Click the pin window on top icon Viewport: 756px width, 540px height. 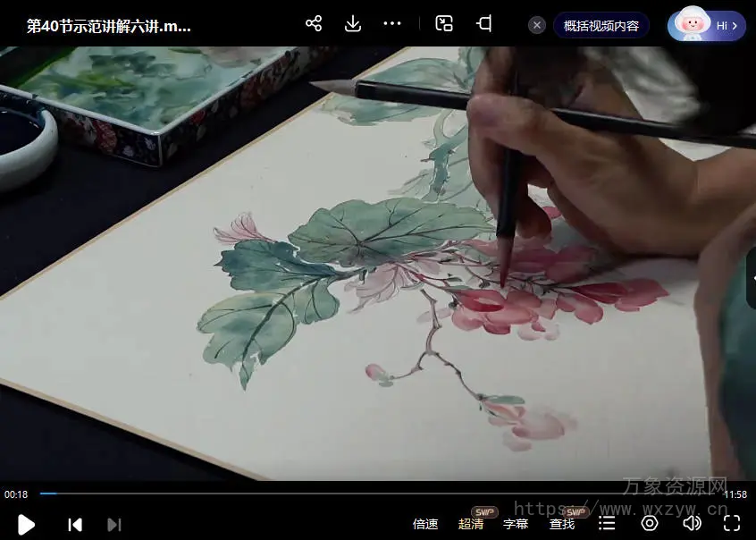484,24
